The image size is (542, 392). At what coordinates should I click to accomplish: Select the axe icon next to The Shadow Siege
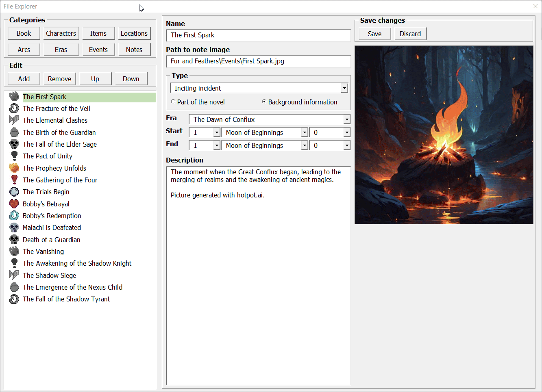(x=14, y=275)
